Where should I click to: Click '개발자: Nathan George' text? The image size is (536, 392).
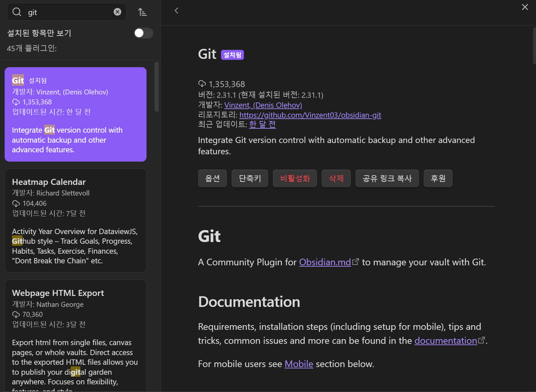point(48,305)
